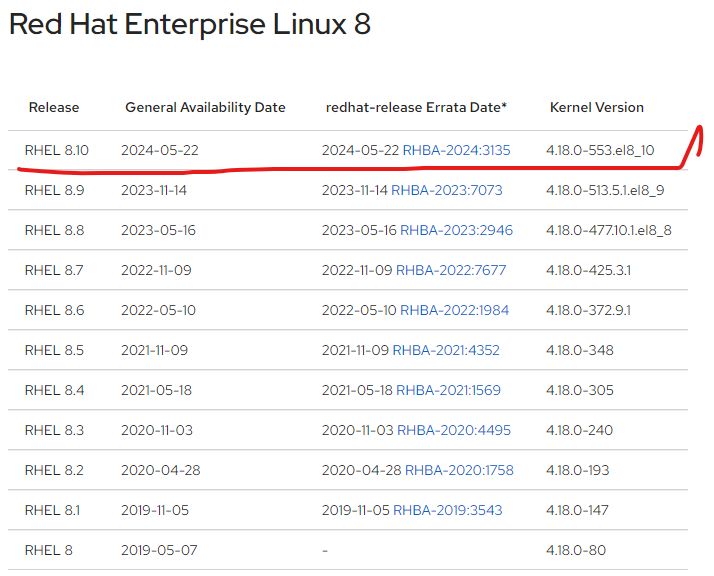Click the redhat-release Errata Date column header

tap(416, 107)
